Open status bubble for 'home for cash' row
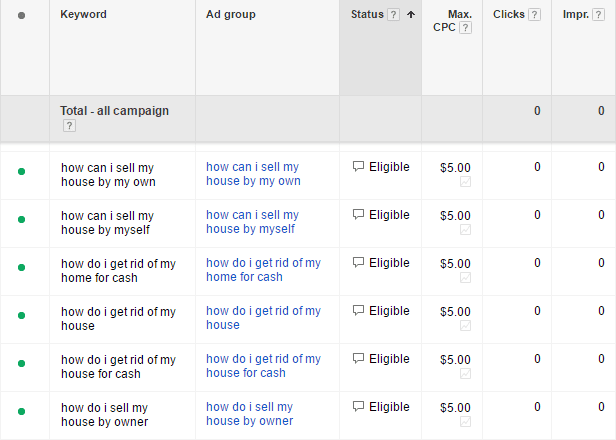This screenshot has width=616, height=440. coord(358,262)
